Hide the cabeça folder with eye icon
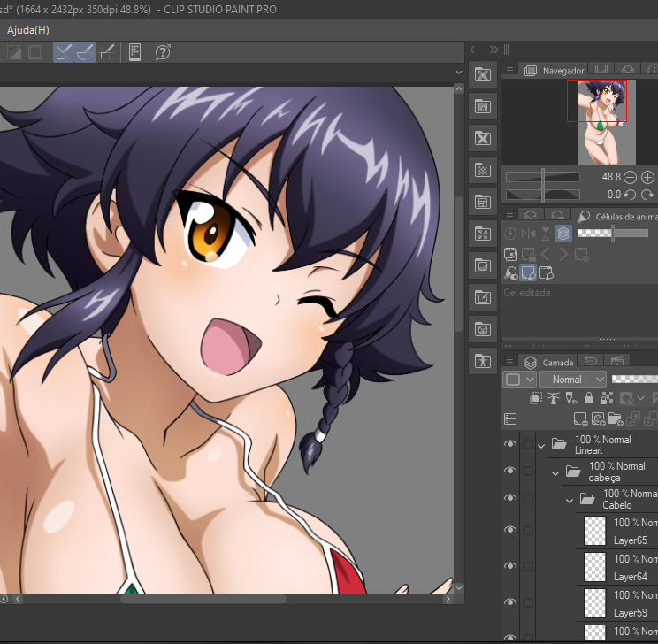 point(510,471)
